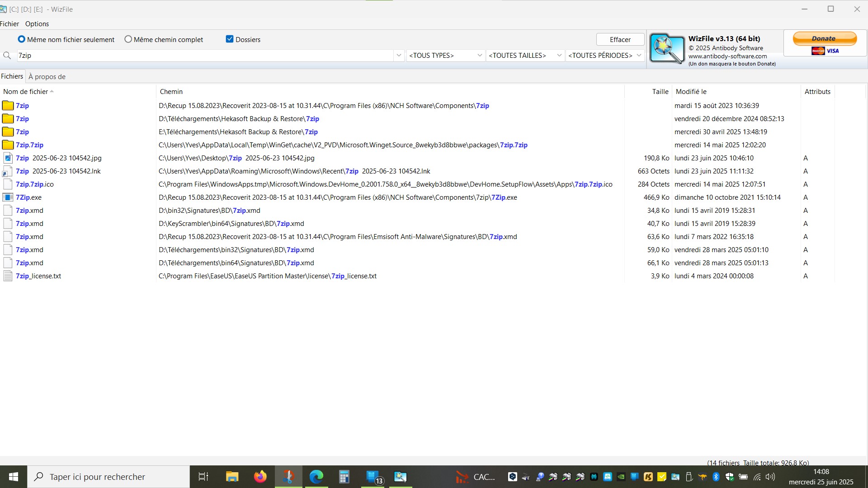Open the Fichier menu
Screen dimensions: 868x488
click(x=9, y=24)
